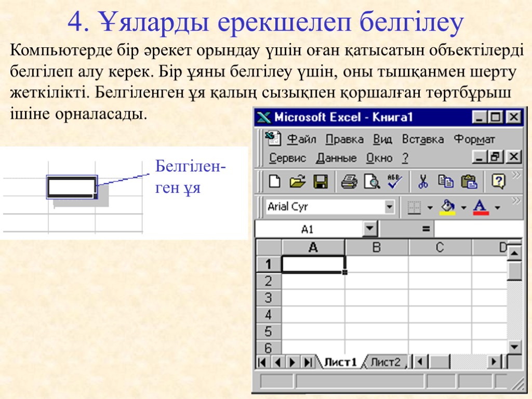Click the vertical scrollbar thumb
Viewport: 532px width, 399px height.
(515, 270)
